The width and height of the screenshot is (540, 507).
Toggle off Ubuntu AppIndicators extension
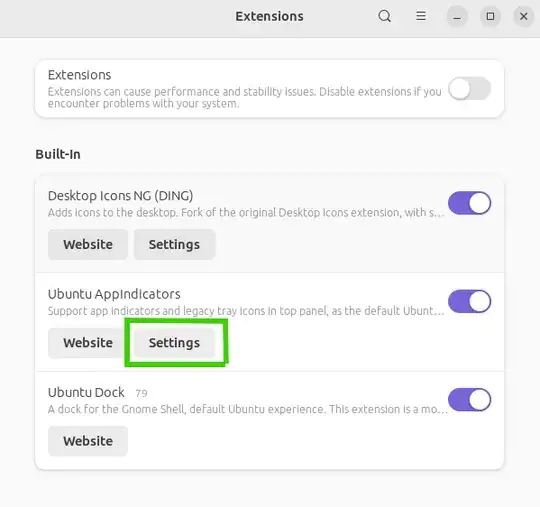(x=469, y=301)
